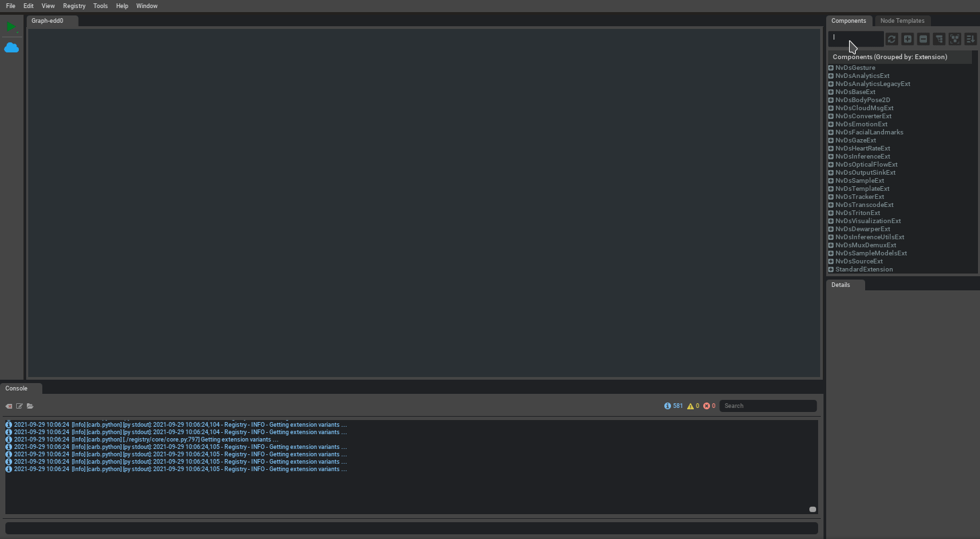Click the expand all plus icon

pyautogui.click(x=907, y=40)
